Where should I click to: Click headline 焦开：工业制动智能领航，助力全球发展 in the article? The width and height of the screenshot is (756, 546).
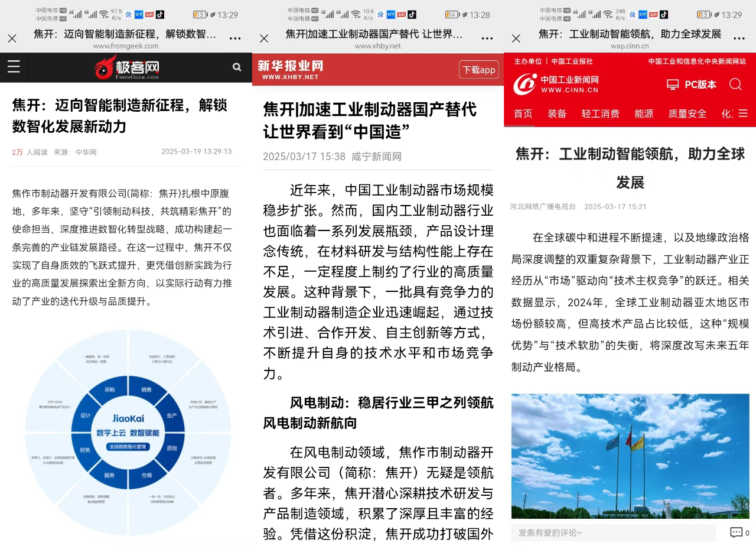630,168
